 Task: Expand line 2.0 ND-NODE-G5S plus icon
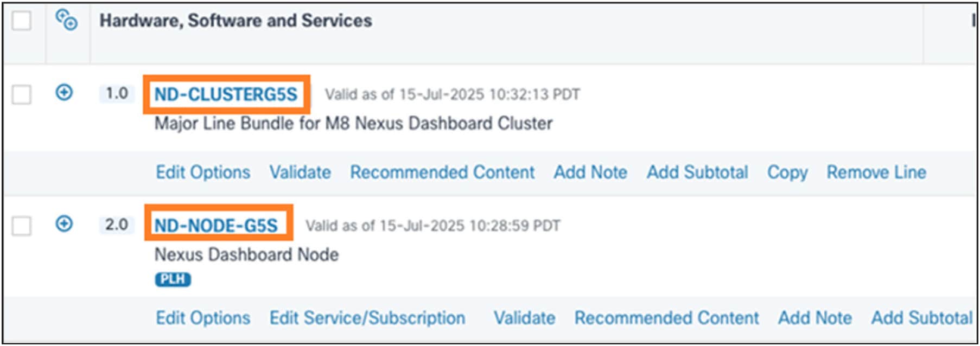pyautogui.click(x=64, y=223)
